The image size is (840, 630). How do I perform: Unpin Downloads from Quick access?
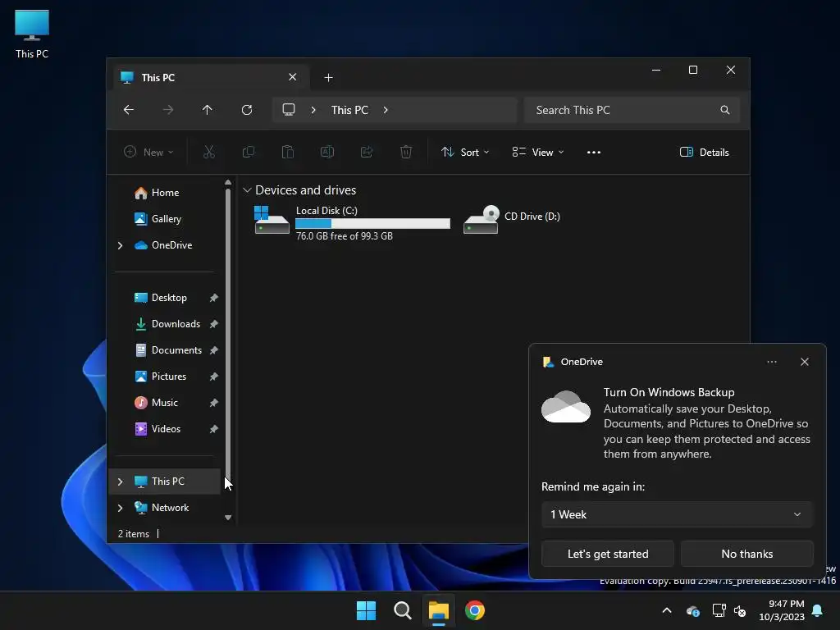(x=214, y=324)
